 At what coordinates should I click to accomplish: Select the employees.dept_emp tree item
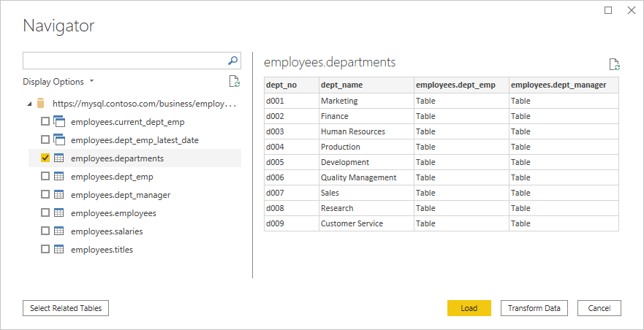click(x=112, y=177)
